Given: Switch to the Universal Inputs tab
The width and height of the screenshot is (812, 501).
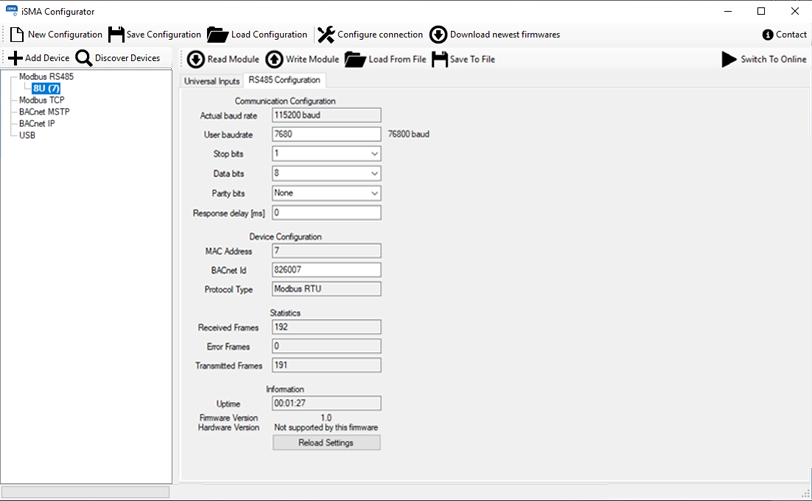Looking at the screenshot, I should pos(212,80).
